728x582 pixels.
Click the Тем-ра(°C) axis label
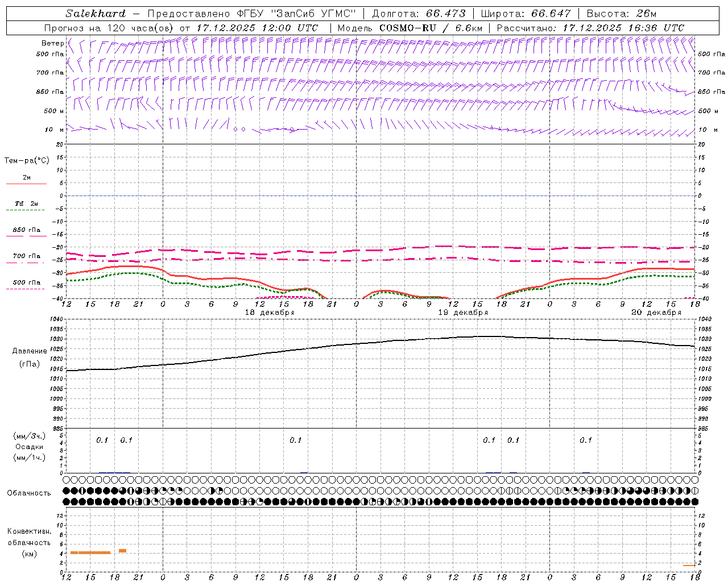pyautogui.click(x=27, y=161)
